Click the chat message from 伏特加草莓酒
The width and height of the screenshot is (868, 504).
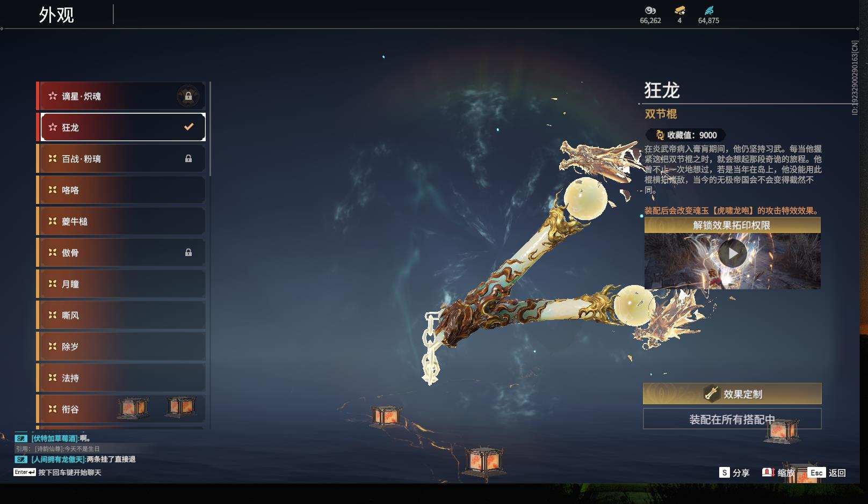point(53,439)
